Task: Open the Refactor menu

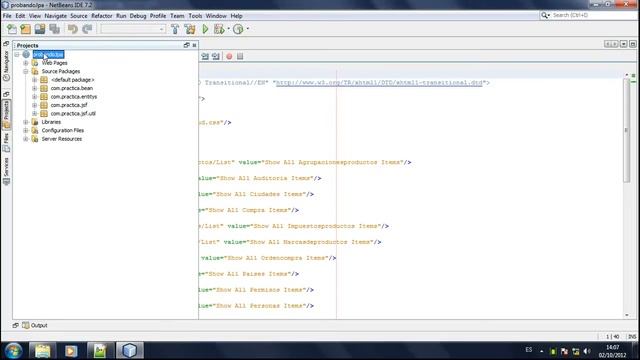Action: 102,16
